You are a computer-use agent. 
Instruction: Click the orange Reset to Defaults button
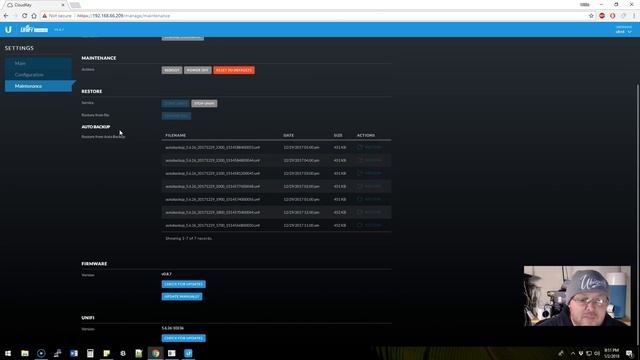pos(234,70)
